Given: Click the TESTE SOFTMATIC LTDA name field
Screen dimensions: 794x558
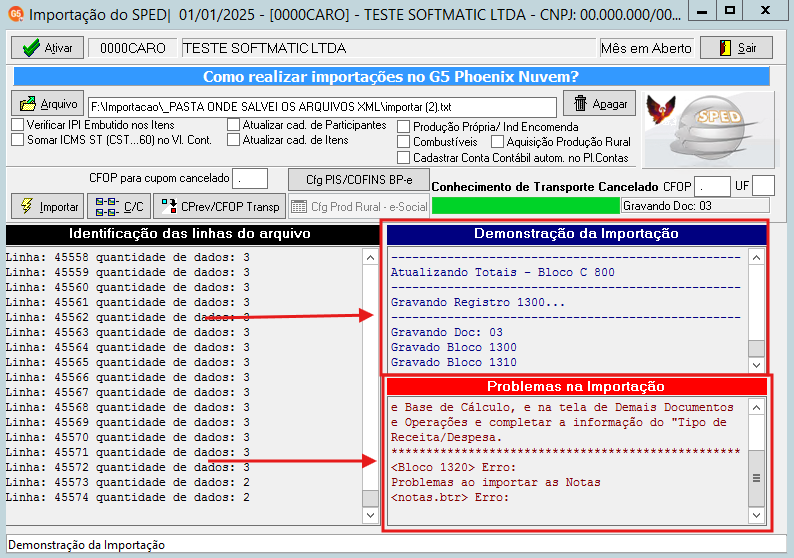Looking at the screenshot, I should coord(389,48).
